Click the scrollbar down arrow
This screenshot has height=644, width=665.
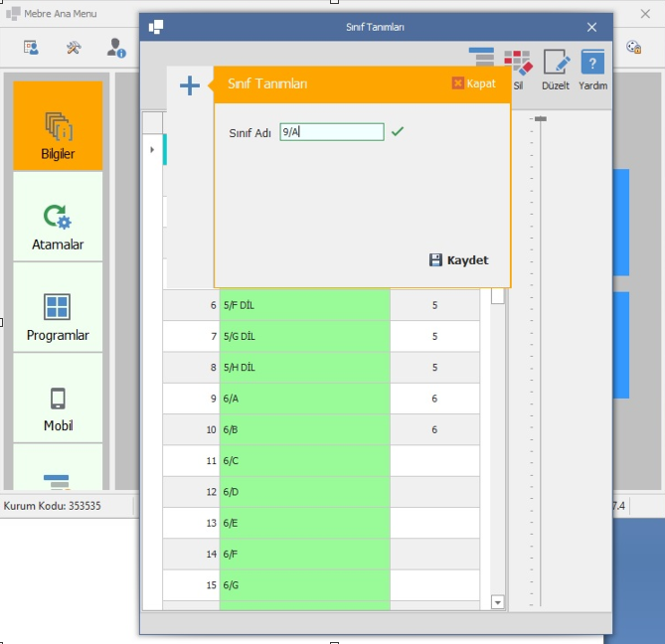coord(497,602)
